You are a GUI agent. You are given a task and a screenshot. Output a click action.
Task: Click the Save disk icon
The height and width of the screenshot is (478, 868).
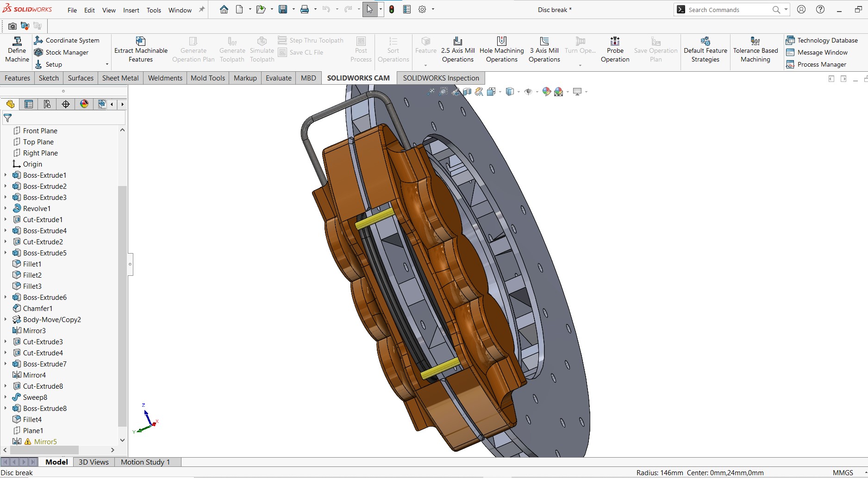[283, 9]
